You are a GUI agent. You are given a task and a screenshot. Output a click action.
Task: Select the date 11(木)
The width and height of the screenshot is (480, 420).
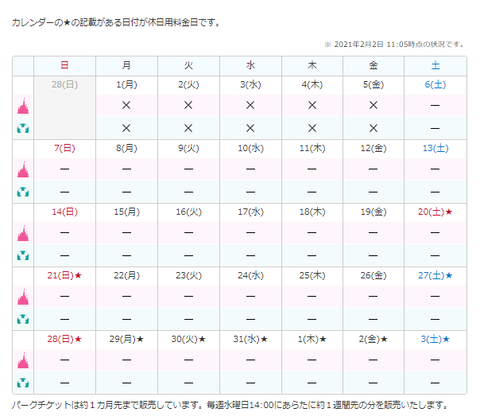coord(312,148)
